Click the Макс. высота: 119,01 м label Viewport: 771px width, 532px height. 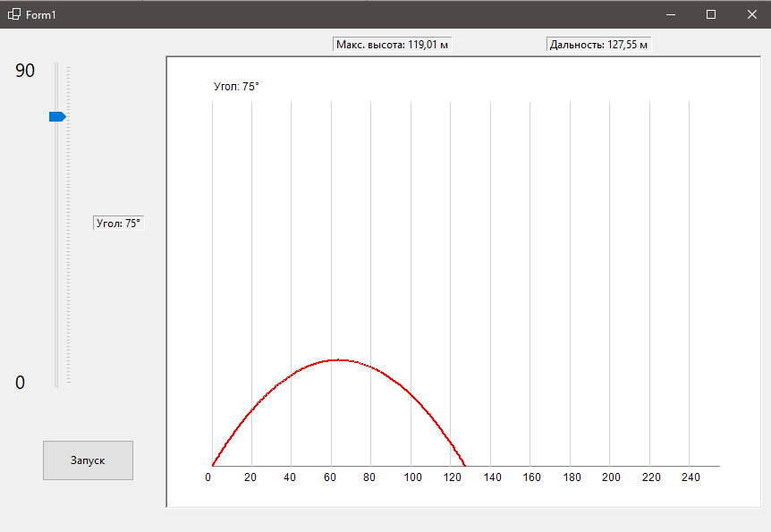tap(392, 45)
